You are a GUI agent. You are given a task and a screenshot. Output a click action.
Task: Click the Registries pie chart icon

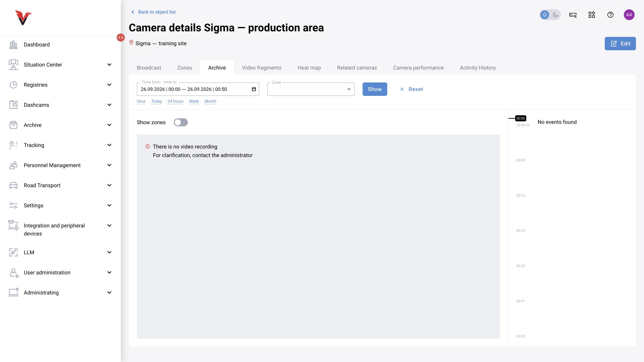(x=13, y=85)
